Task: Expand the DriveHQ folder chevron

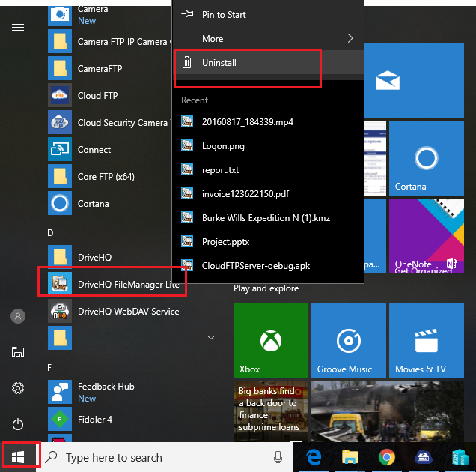Action: 211,338
